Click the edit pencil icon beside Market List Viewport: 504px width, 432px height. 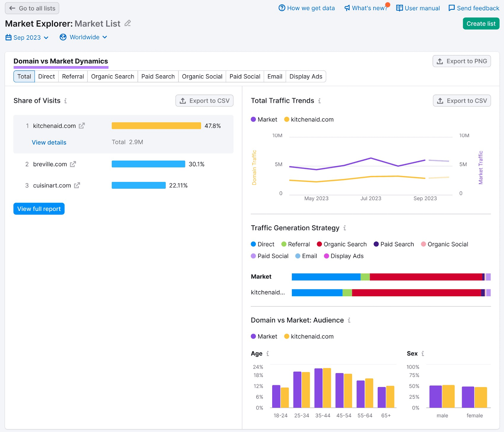(128, 23)
